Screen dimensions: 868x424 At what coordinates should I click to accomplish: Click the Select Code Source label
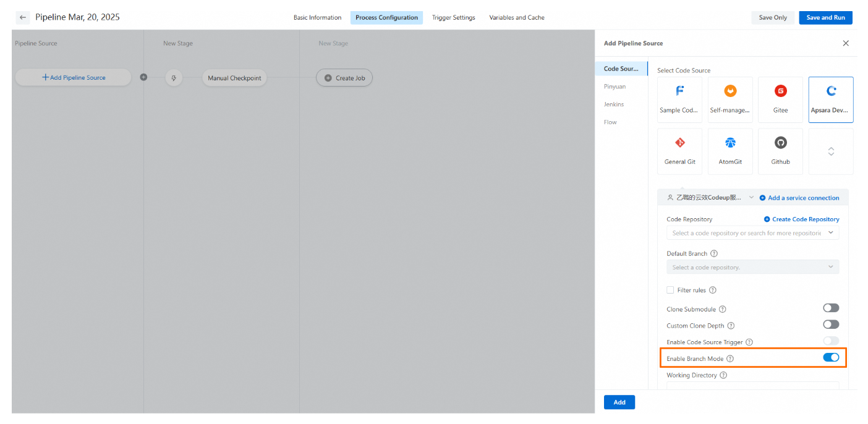[x=684, y=70]
